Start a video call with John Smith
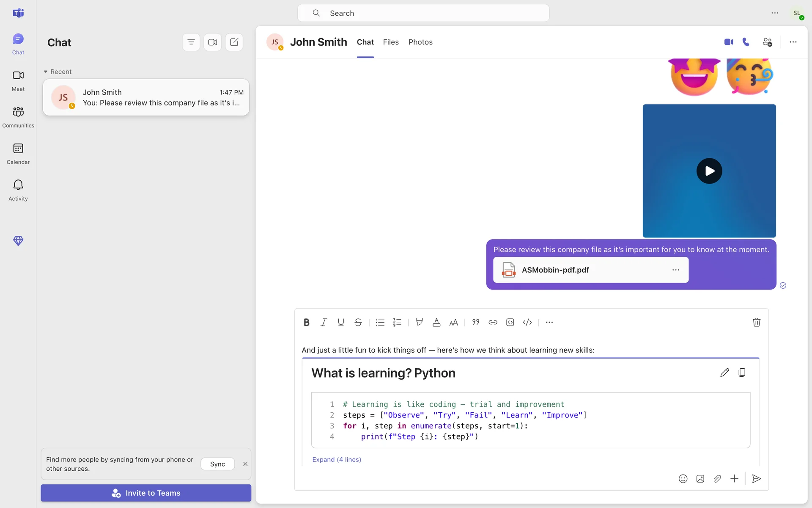Image resolution: width=812 pixels, height=508 pixels. coord(728,42)
